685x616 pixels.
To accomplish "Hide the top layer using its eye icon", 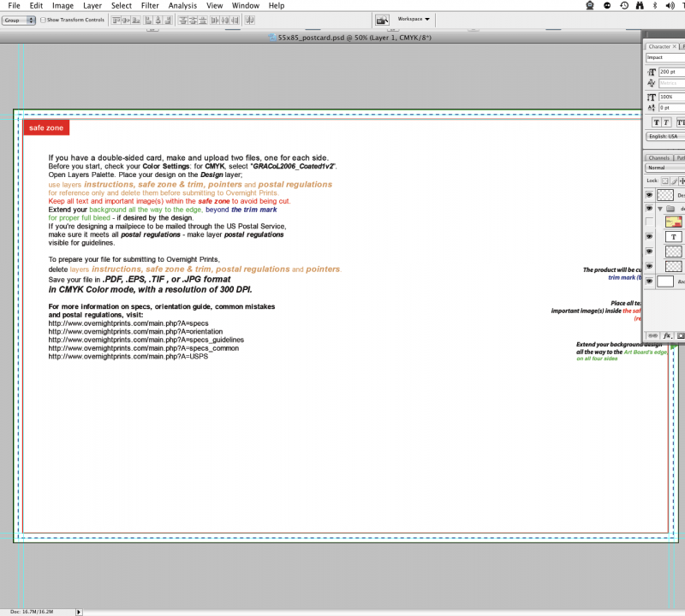I will pos(649,194).
